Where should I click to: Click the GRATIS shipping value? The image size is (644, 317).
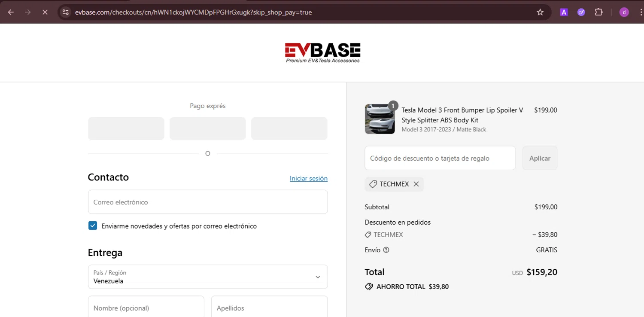click(547, 250)
